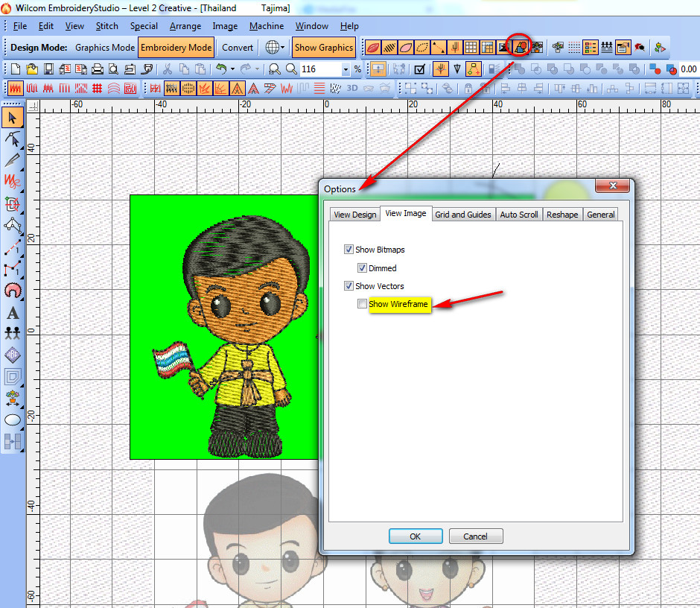This screenshot has width=700, height=608.
Task: Cancel the Options dialog
Action: (x=475, y=536)
